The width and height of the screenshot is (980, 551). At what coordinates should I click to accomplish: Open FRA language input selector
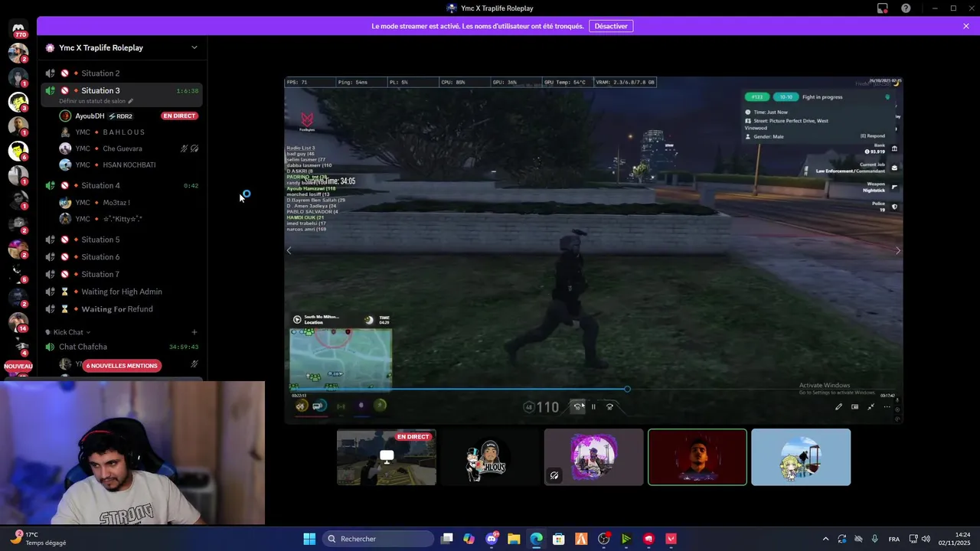point(893,539)
